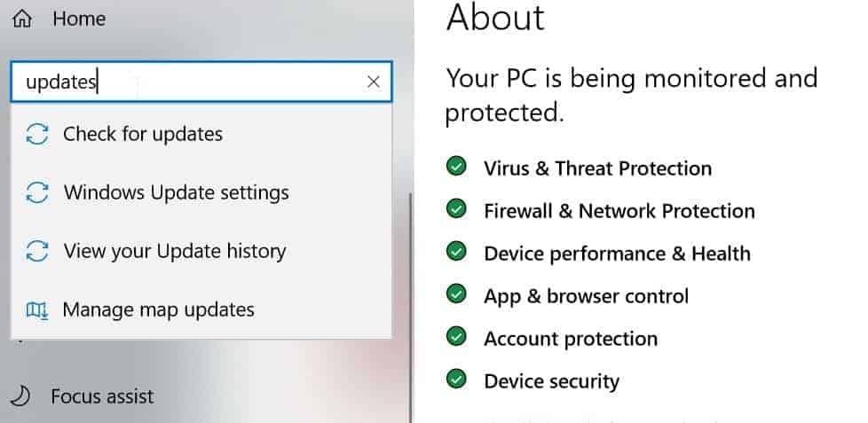Go to the Home settings page
Screen dimensions: 868x423
click(79, 19)
